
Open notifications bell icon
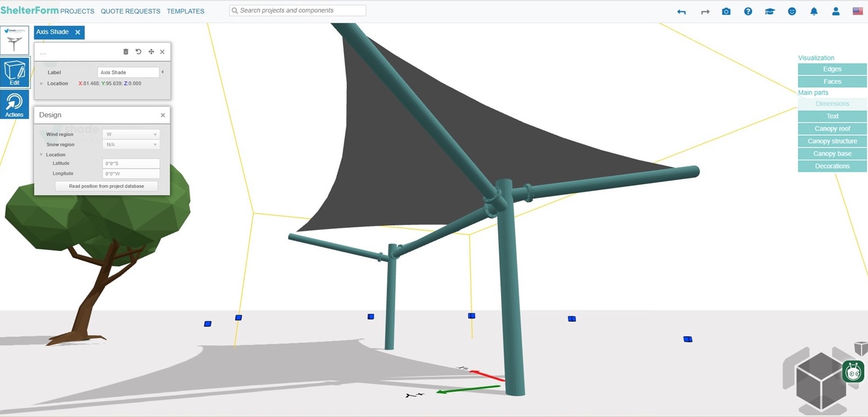(814, 12)
